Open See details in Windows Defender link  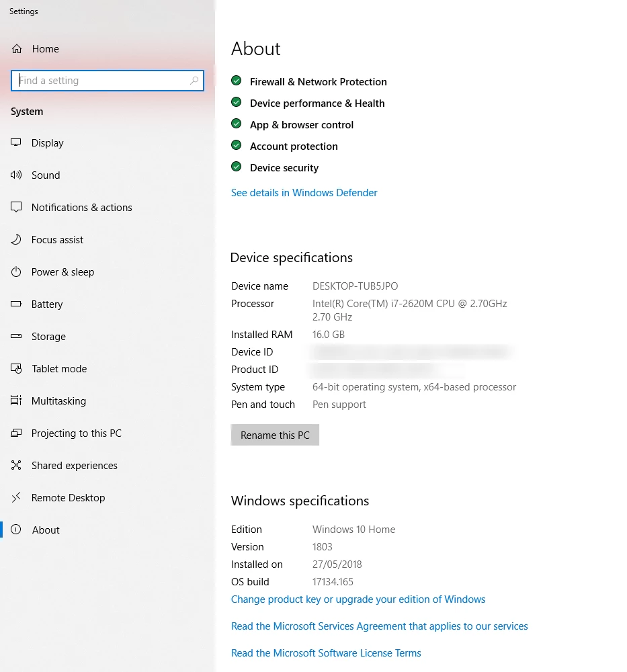coord(304,193)
